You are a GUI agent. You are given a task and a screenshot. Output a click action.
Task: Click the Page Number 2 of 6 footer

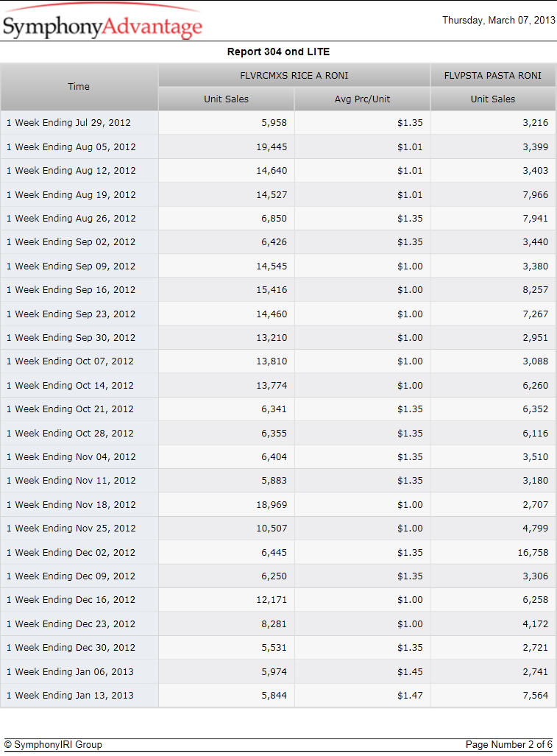[509, 744]
